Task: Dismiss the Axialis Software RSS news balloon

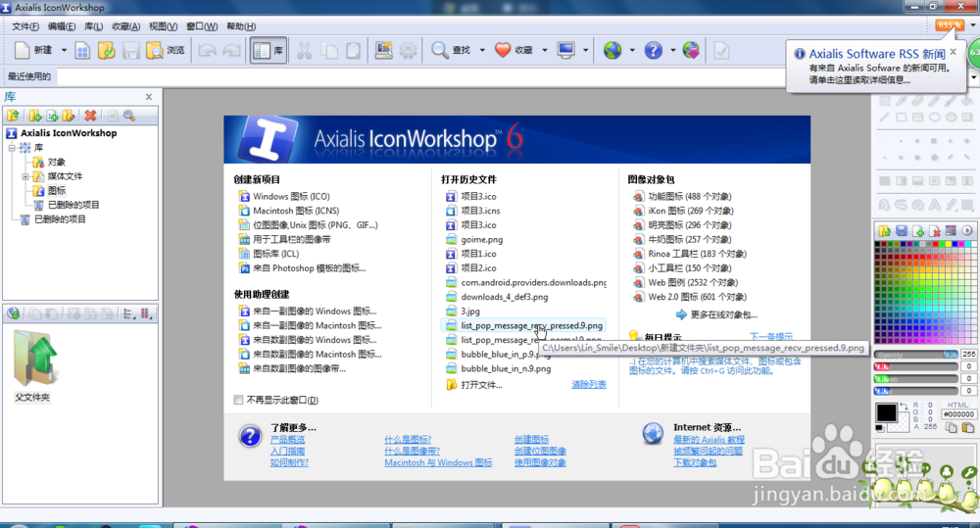Action: [953, 53]
